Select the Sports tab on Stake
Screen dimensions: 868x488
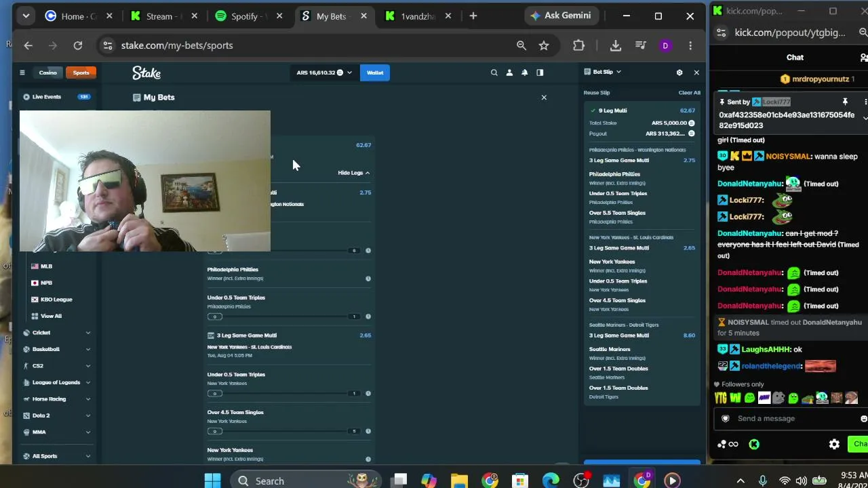pos(81,73)
